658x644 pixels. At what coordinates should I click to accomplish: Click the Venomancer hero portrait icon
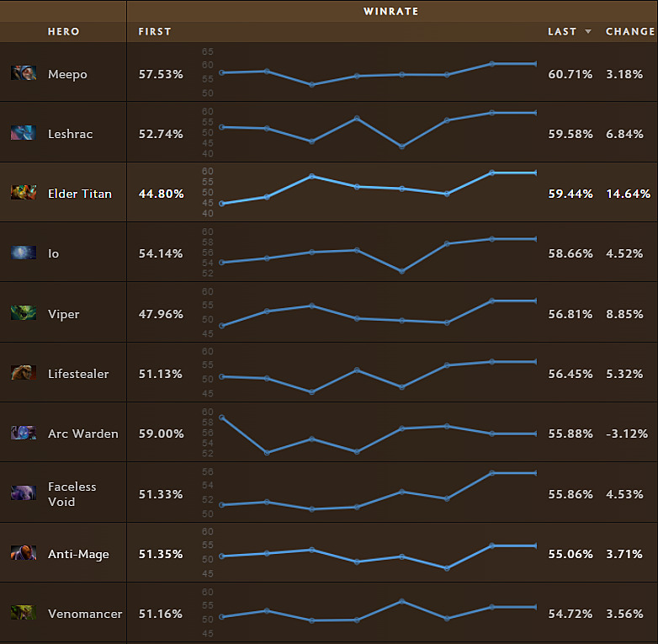click(24, 613)
